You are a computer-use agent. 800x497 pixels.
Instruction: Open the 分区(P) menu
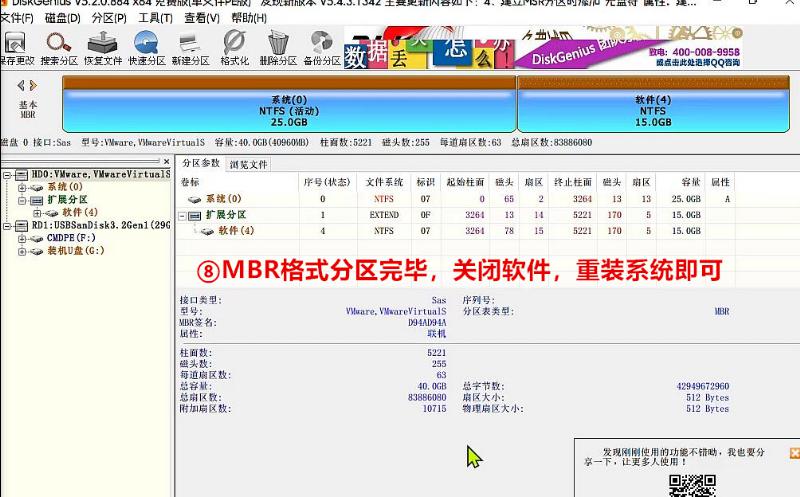[108, 18]
